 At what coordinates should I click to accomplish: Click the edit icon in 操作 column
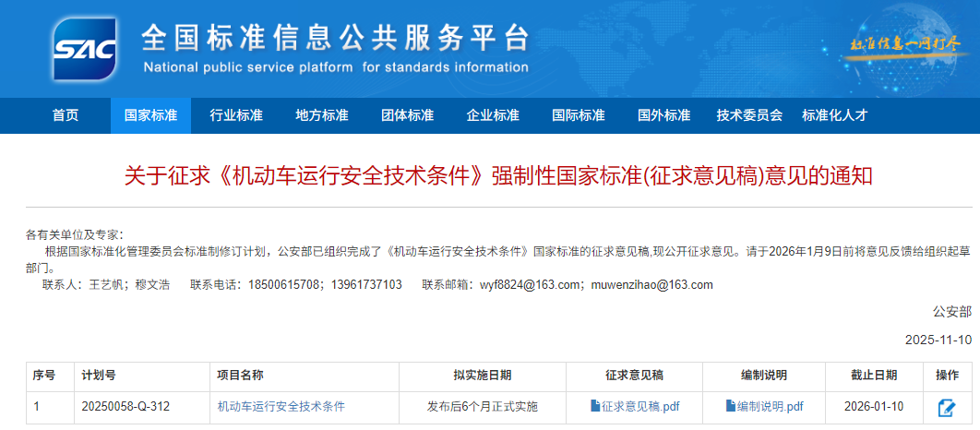946,407
